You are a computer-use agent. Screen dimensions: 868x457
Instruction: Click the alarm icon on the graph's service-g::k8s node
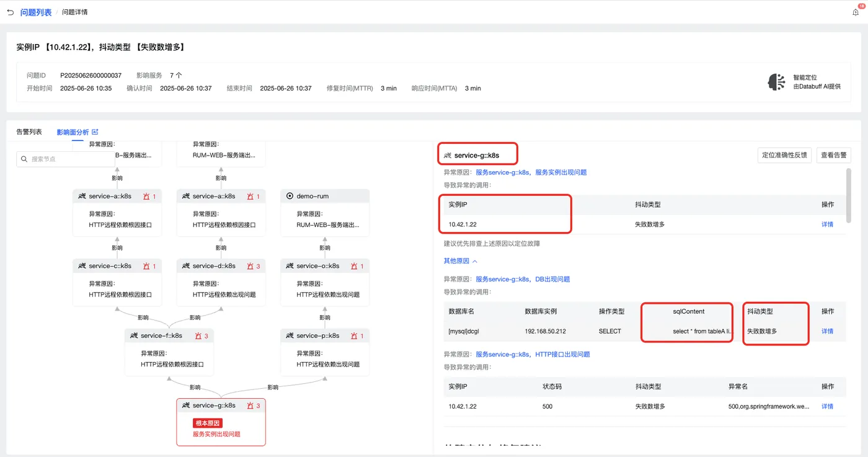coord(250,406)
